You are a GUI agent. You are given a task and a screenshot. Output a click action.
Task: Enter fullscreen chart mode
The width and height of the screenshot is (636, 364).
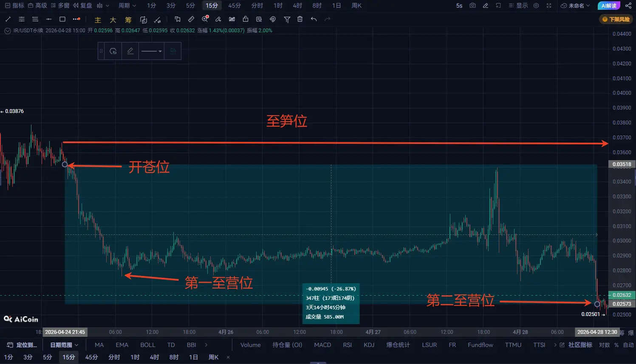[x=549, y=6]
